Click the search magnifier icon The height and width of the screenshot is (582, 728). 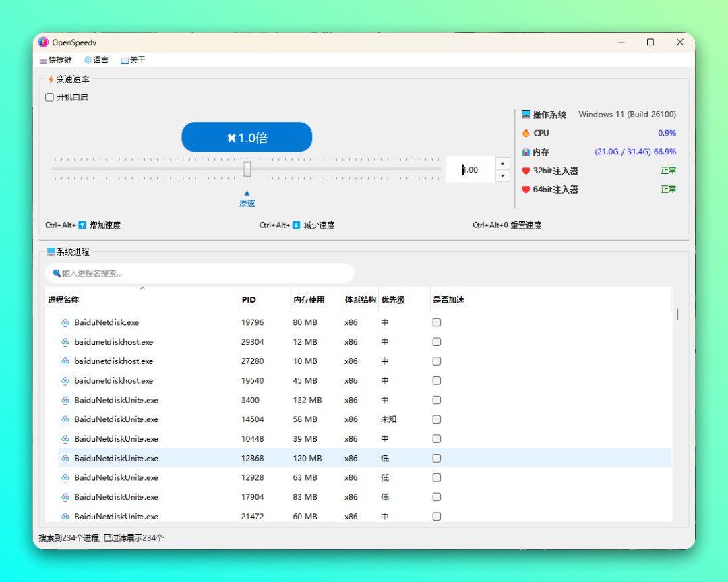pyautogui.click(x=57, y=273)
